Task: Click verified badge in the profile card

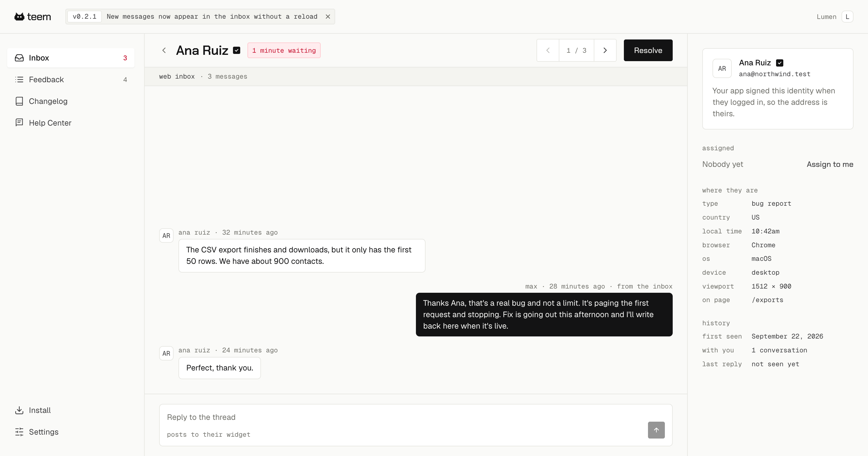Action: pyautogui.click(x=780, y=63)
